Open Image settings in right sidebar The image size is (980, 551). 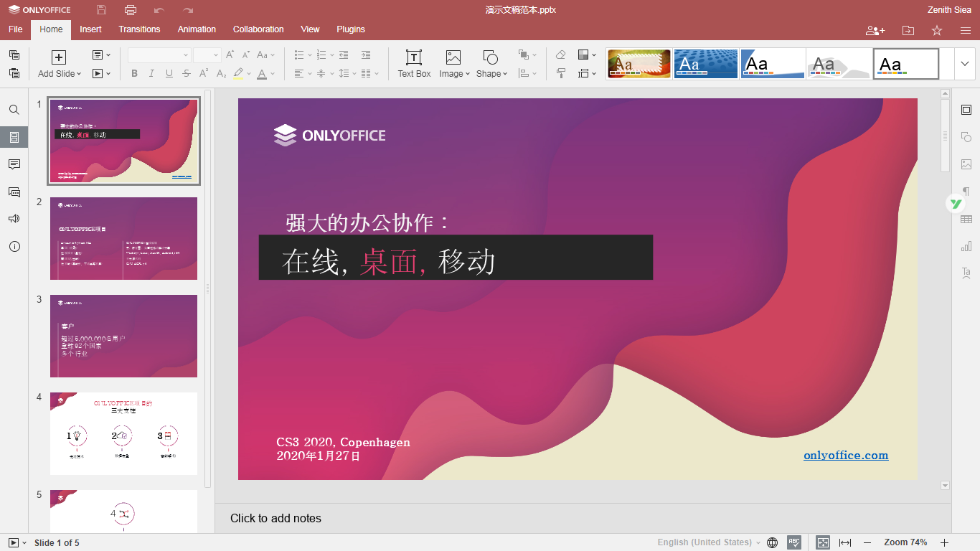tap(966, 164)
